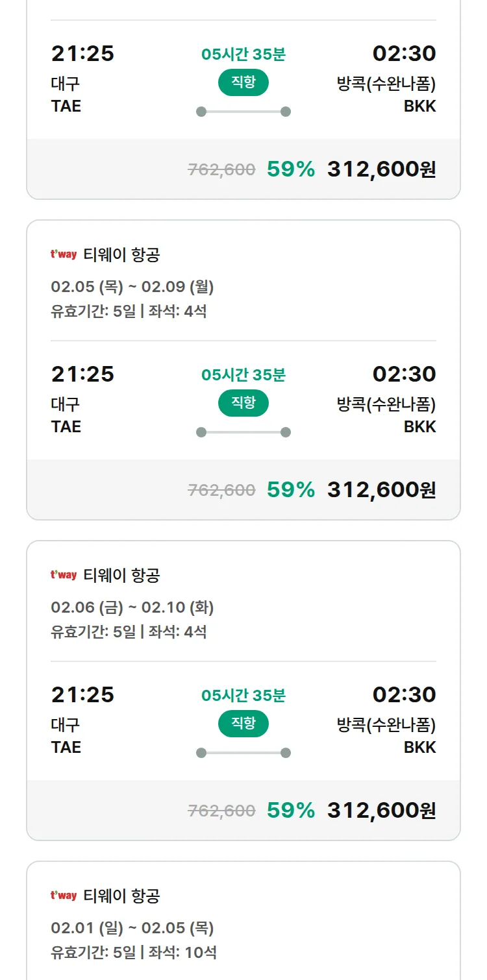This screenshot has height=980, width=487.
Task: Select 312,600원 price on topmost flight card
Action: 381,169
